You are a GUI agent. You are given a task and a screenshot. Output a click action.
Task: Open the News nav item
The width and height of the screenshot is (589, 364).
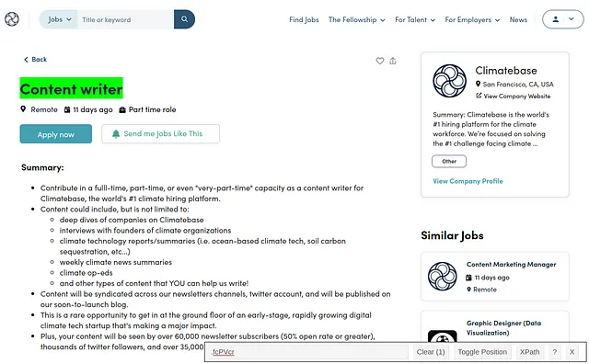(x=518, y=20)
